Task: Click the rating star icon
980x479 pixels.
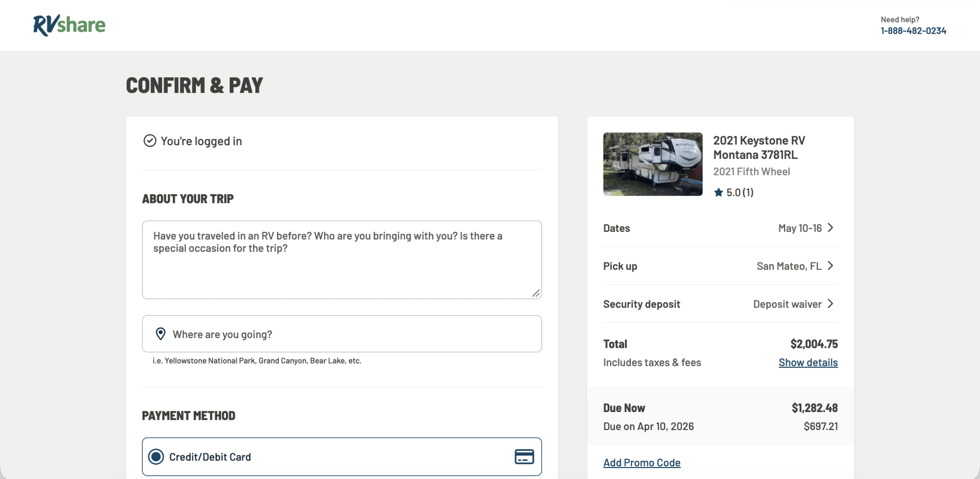Action: point(719,192)
